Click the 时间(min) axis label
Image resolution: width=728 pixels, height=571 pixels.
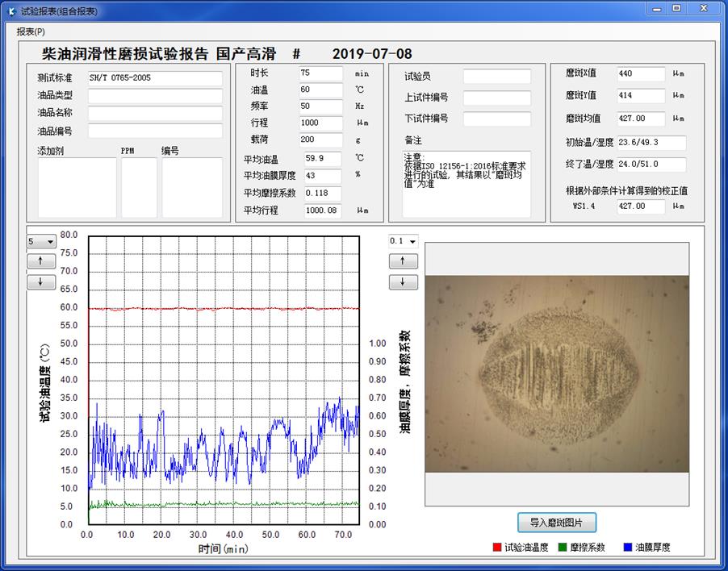pos(224,549)
